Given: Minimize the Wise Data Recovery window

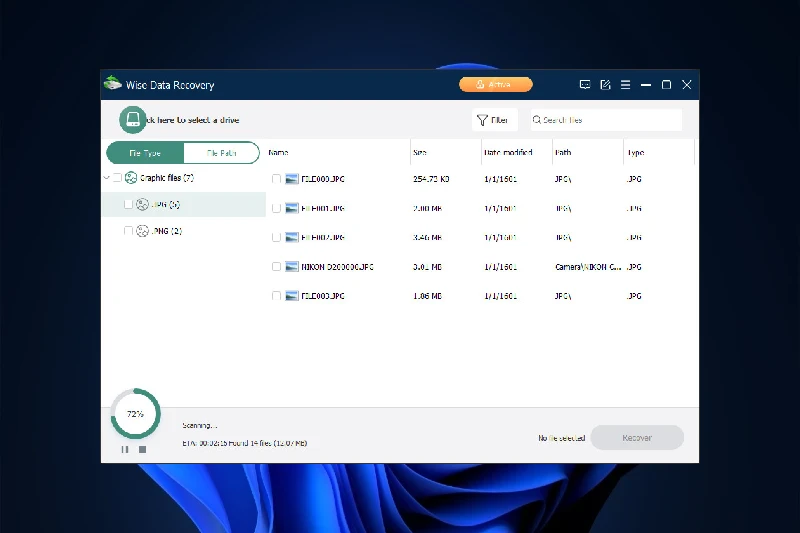Looking at the screenshot, I should click(x=646, y=85).
